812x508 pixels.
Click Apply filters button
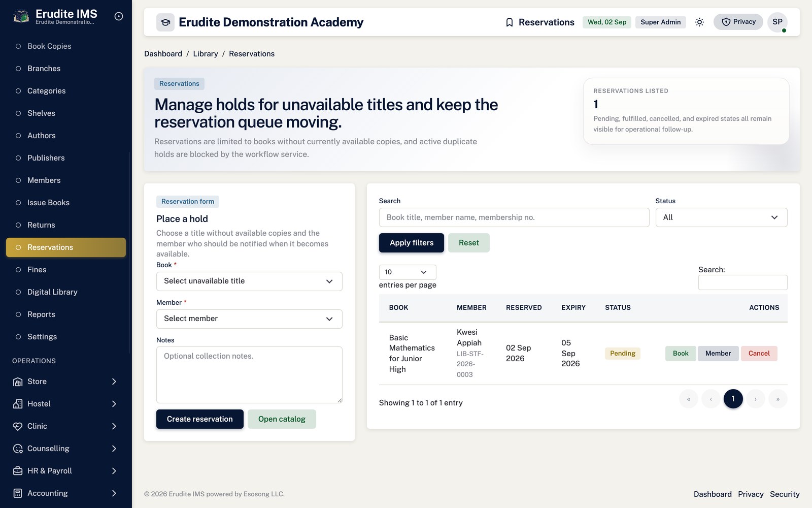coord(412,243)
